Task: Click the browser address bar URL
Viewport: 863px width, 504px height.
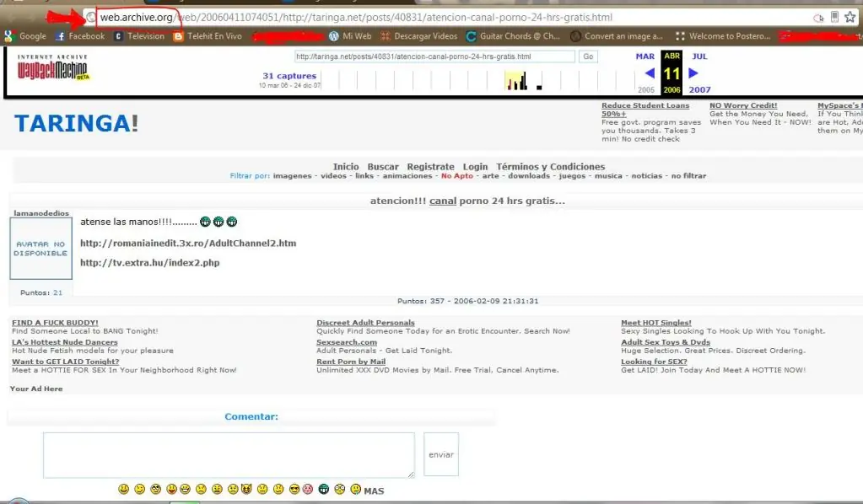Action: click(356, 18)
